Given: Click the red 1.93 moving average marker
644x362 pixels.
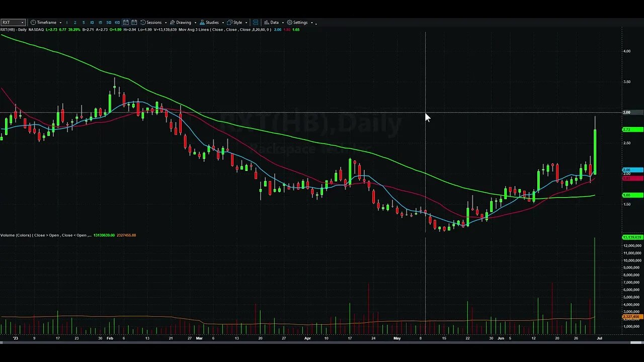Looking at the screenshot, I should click(632, 178).
